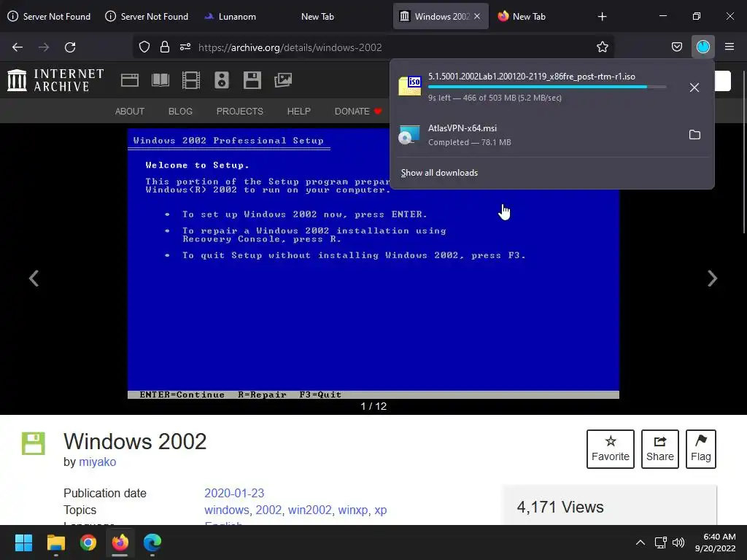
Task: Open the Internet Archive web icon
Action: click(130, 80)
